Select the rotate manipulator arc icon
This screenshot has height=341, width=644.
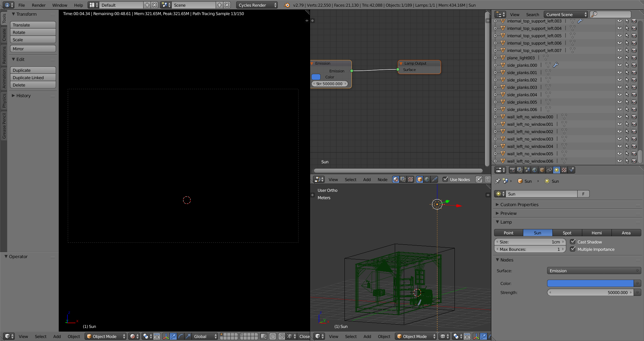click(x=180, y=336)
